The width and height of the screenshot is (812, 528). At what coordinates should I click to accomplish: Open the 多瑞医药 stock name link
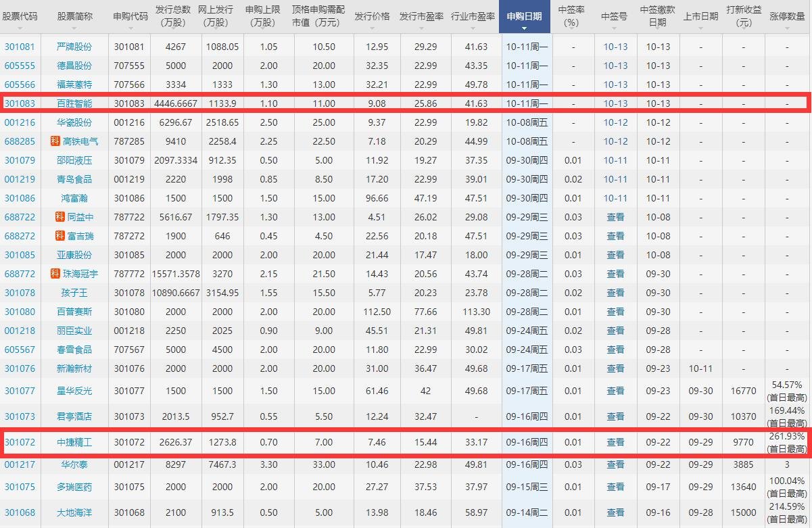(74, 487)
